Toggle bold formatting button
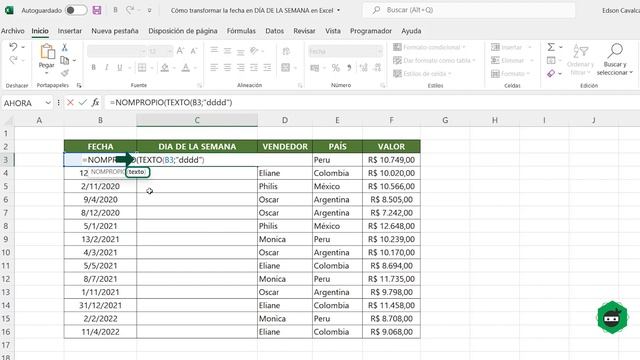 click(x=93, y=68)
